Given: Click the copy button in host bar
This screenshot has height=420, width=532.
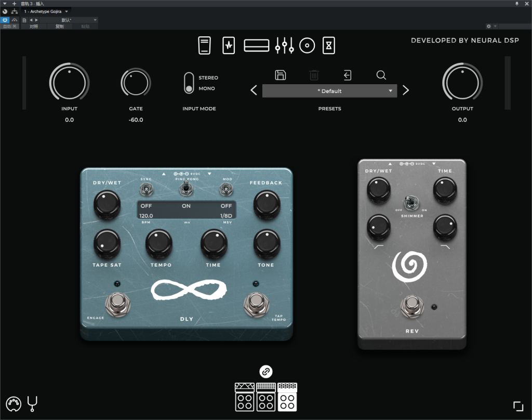Looking at the screenshot, I should click(60, 26).
